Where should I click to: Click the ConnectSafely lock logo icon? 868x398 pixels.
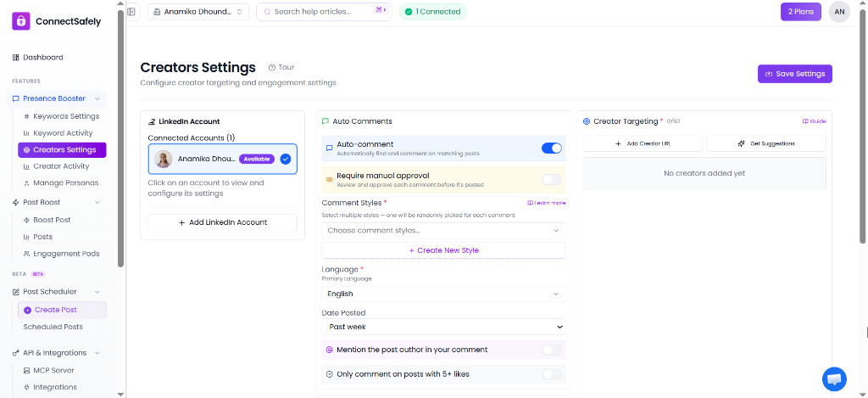[21, 21]
